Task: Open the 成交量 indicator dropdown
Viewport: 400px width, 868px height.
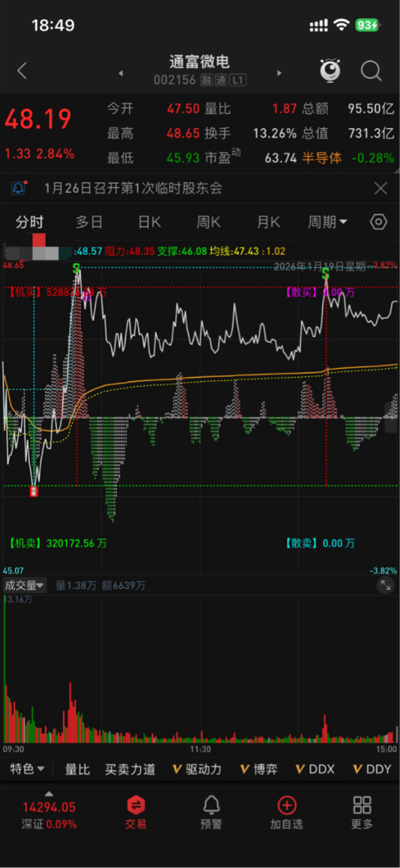Action: 24,585
